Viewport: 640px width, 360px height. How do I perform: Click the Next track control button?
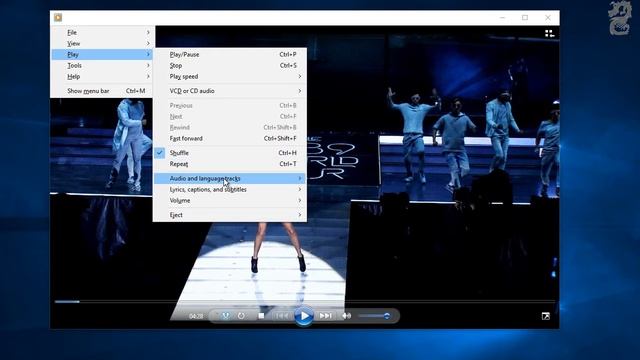click(x=325, y=316)
